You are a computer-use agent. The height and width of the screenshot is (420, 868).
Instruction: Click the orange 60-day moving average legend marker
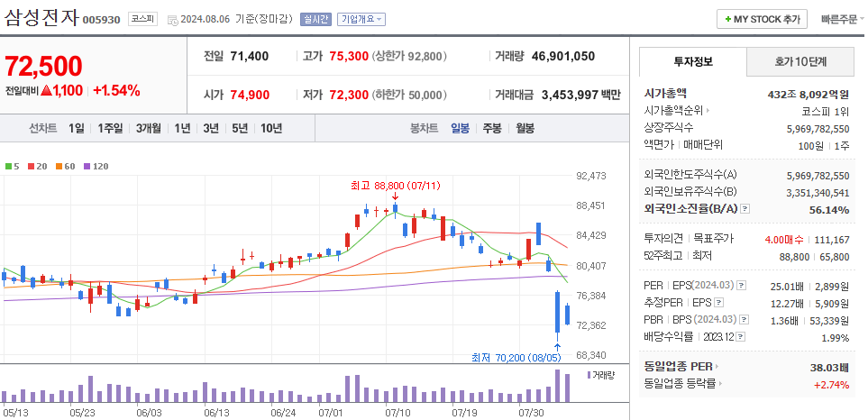[59, 166]
